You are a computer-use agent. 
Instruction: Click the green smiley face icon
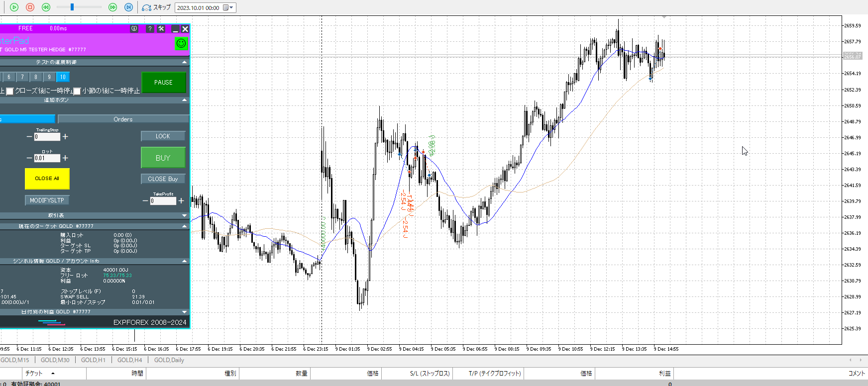[181, 43]
